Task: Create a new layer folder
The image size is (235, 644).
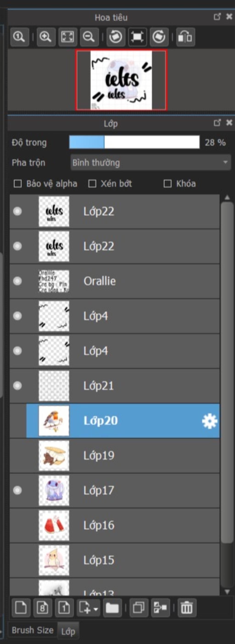Action: point(112,607)
